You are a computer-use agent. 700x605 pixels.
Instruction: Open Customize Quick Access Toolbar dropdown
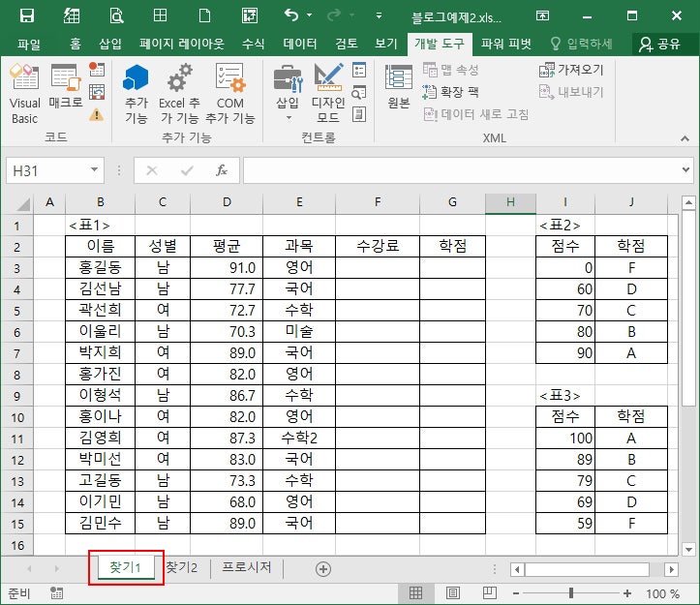coord(379,16)
